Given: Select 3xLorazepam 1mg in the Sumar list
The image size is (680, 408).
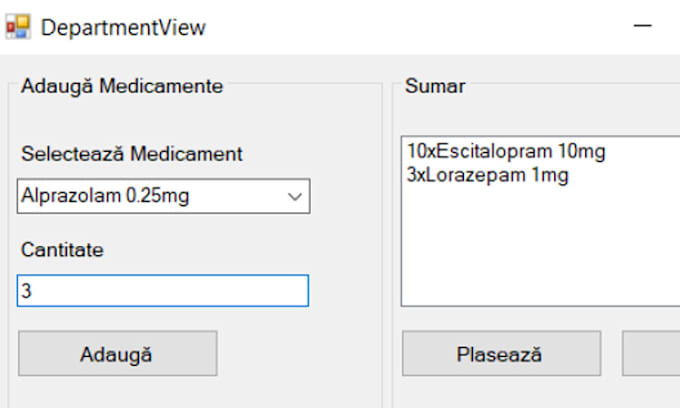Looking at the screenshot, I should click(x=487, y=176).
